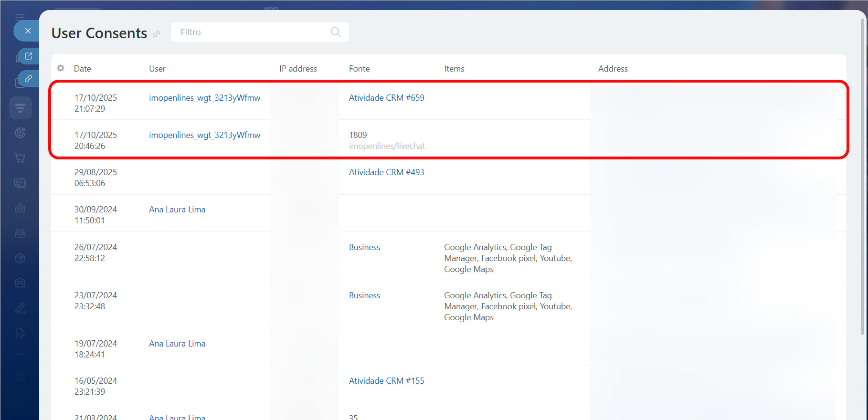Image resolution: width=868 pixels, height=420 pixels.
Task: Click the search magnifier icon
Action: point(335,32)
